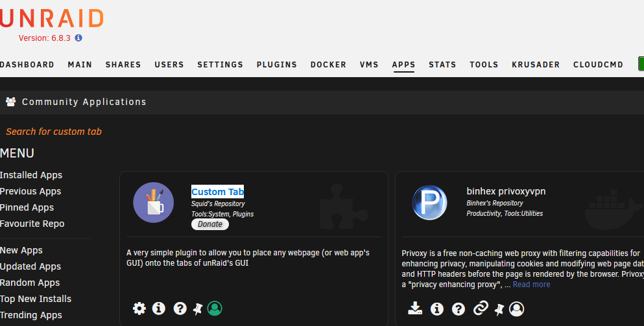This screenshot has width=644, height=326.
Task: Open the Docker tab
Action: tap(328, 64)
